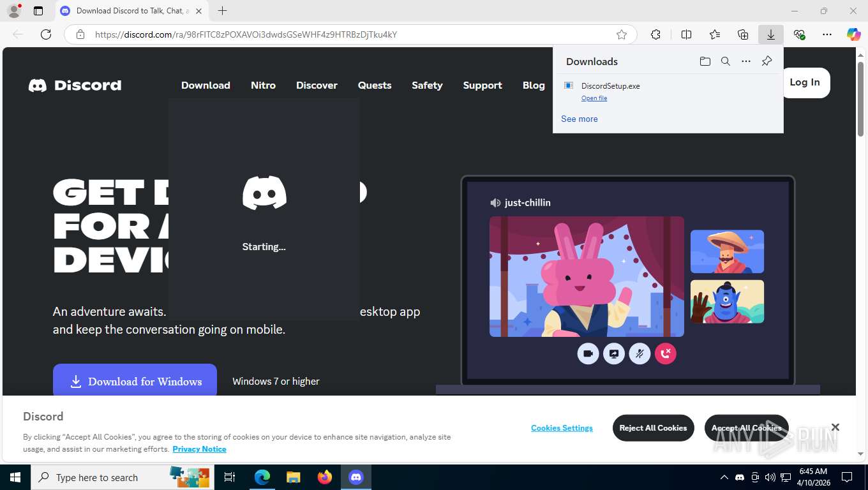Image resolution: width=868 pixels, height=490 pixels.
Task: Open the Download nav menu item
Action: [206, 85]
